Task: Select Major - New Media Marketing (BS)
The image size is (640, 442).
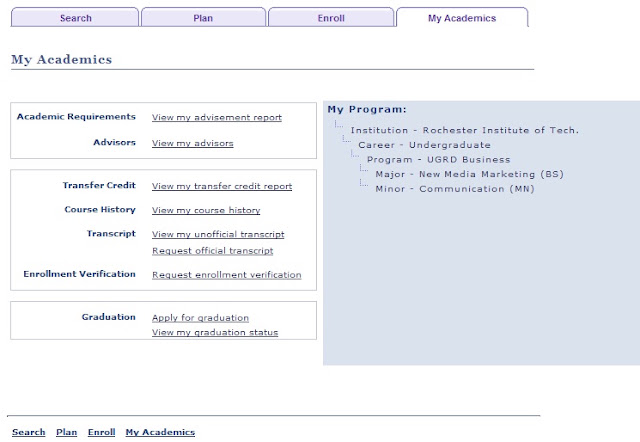Action: (x=469, y=174)
